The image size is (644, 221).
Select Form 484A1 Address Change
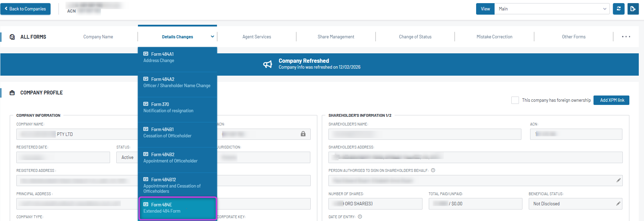177,58
